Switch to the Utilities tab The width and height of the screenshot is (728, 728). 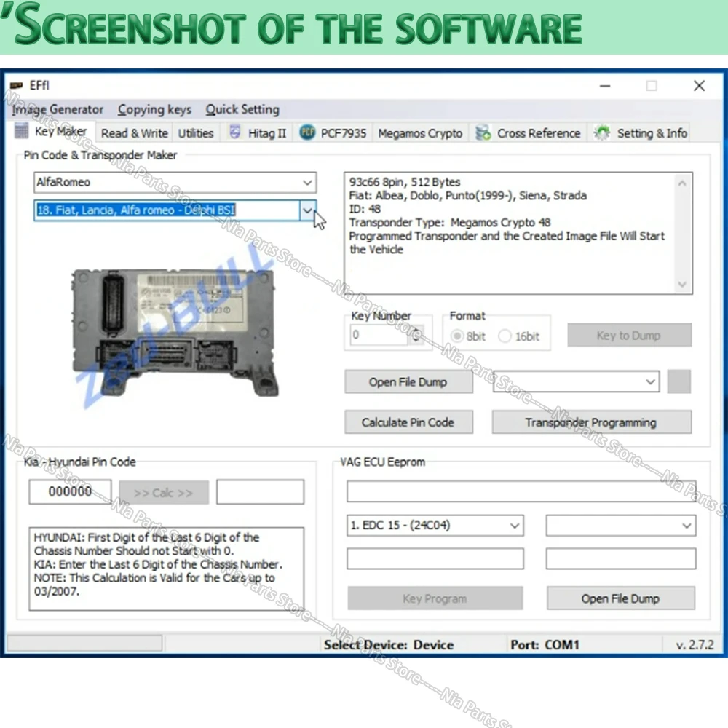click(195, 133)
